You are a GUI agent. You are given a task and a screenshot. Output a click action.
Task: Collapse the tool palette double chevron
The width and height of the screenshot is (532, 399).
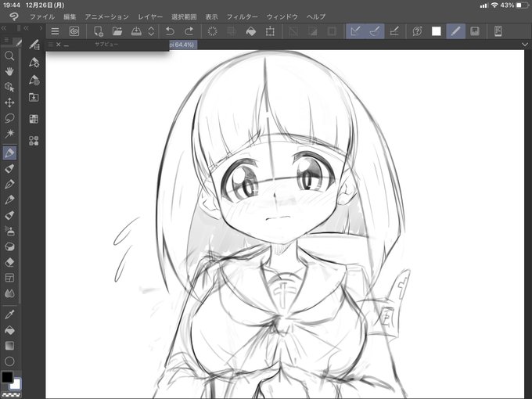click(4, 28)
